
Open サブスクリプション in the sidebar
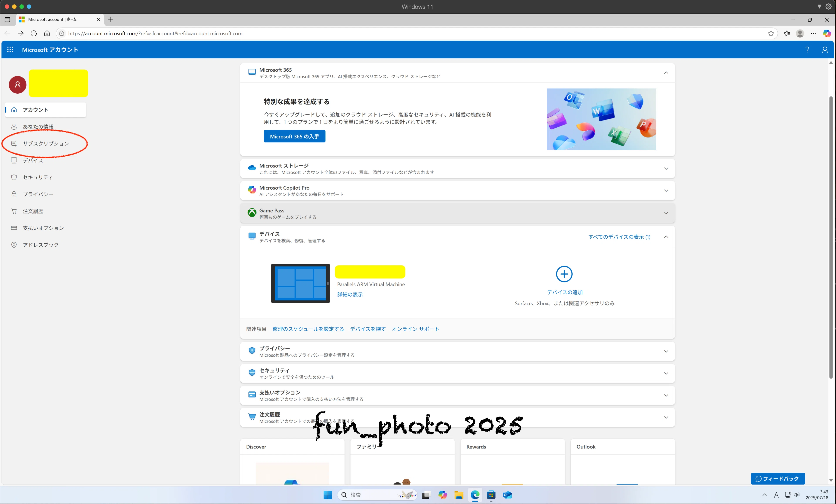46,143
